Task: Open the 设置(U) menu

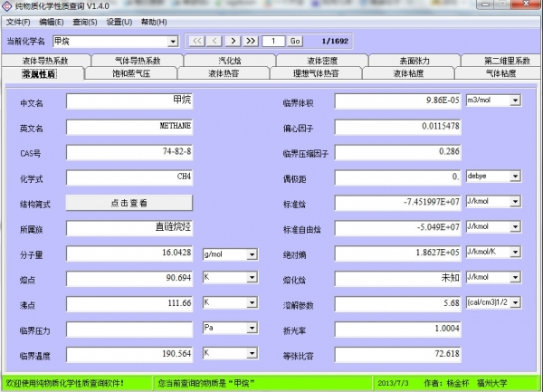Action: 119,22
